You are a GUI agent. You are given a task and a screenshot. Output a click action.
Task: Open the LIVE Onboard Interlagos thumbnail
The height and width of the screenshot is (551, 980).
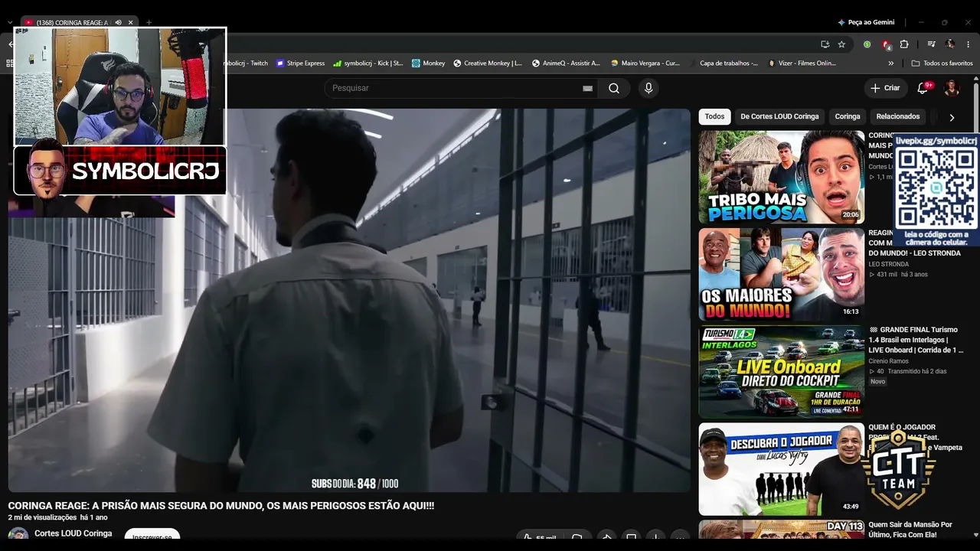[x=782, y=372]
